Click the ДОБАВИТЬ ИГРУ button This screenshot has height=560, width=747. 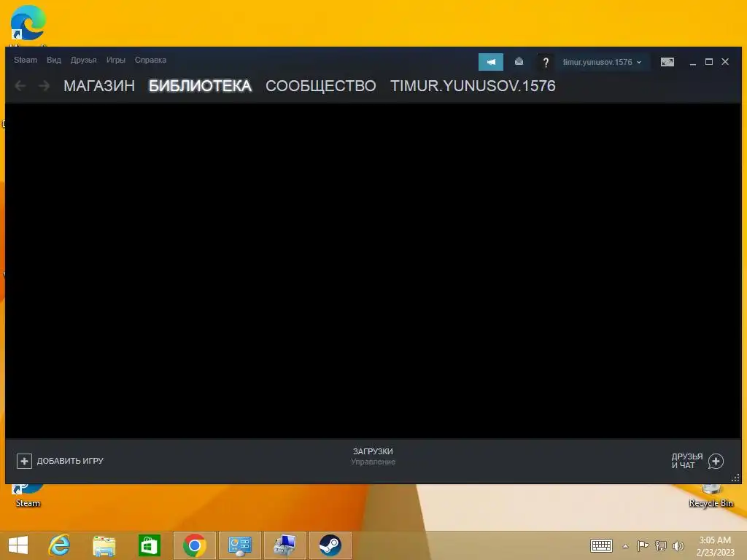click(x=60, y=461)
